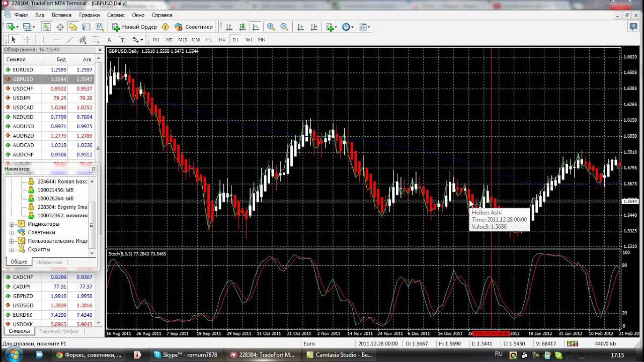The image size is (644, 362).
Task: Switch timeframe to H4
Action: click(x=222, y=40)
